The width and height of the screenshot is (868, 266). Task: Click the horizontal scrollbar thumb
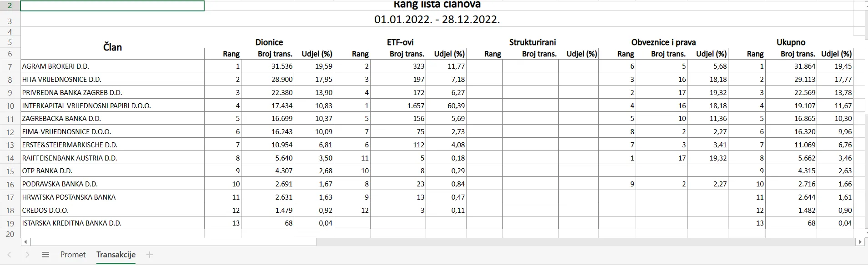click(173, 242)
